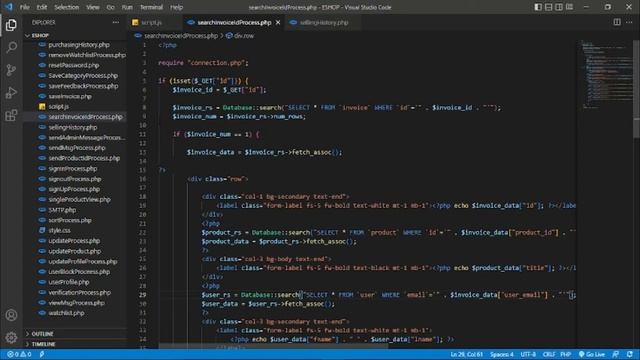Click the horizontal scrollbar under the editor

point(273,346)
